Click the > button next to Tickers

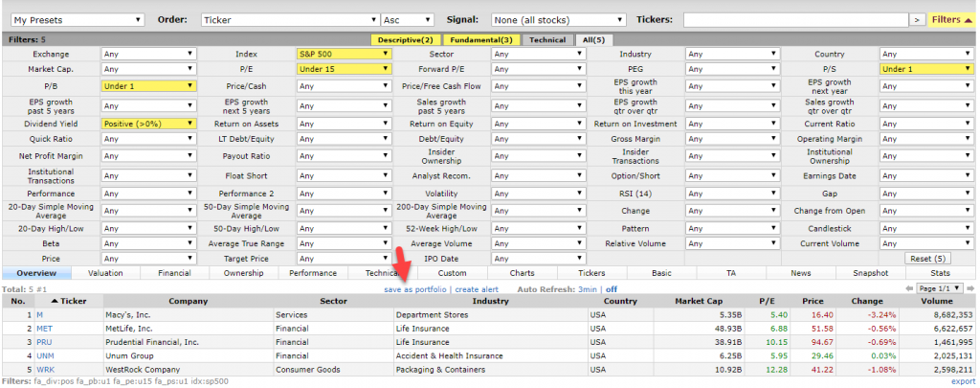point(918,20)
